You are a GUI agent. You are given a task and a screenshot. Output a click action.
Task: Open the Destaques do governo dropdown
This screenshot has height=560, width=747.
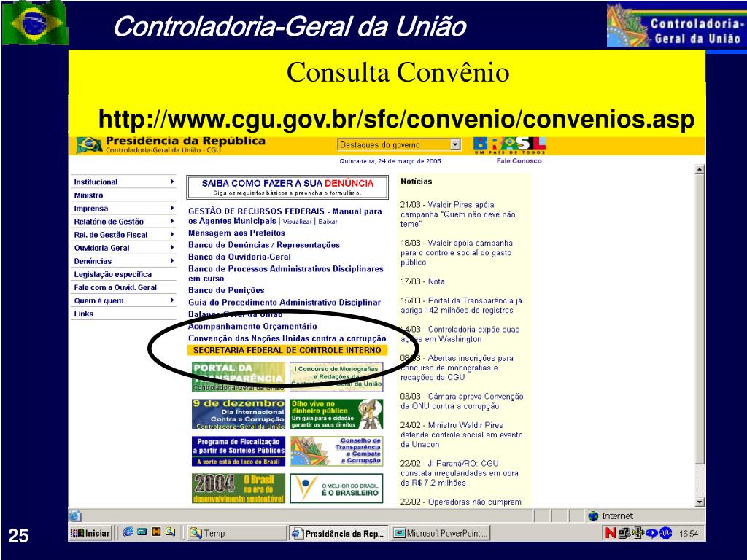pyautogui.click(x=456, y=144)
